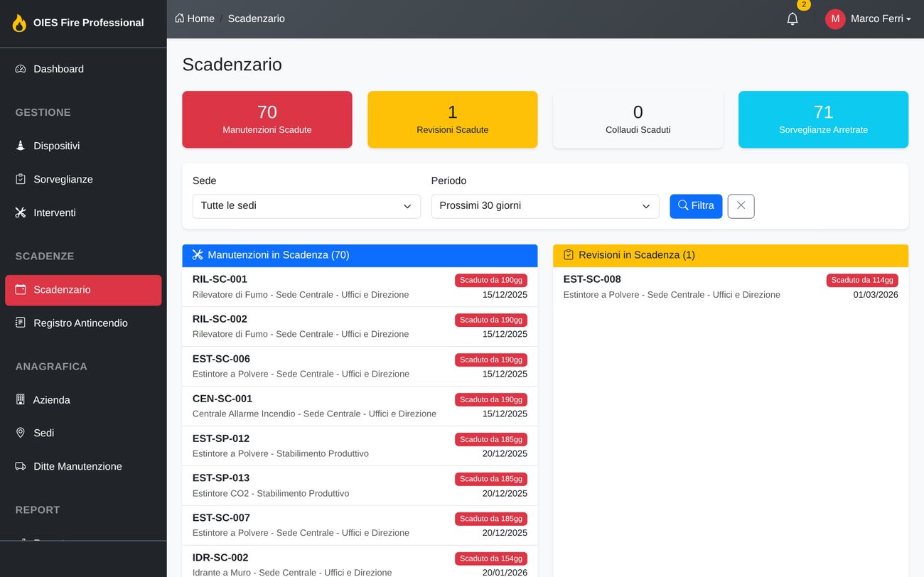Viewport: 924px width, 577px height.
Task: Click the Ditte Manutenzione truck icon
Action: pyautogui.click(x=21, y=466)
